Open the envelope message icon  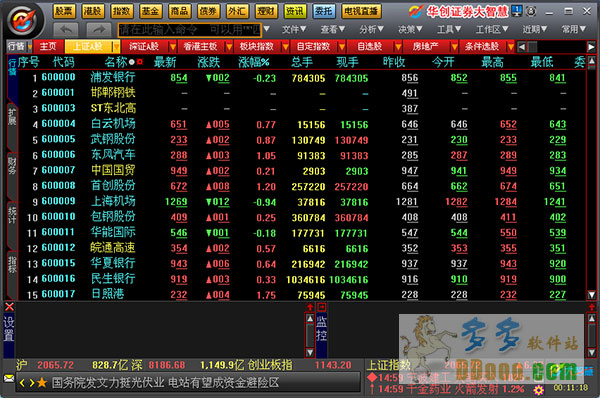point(9,378)
